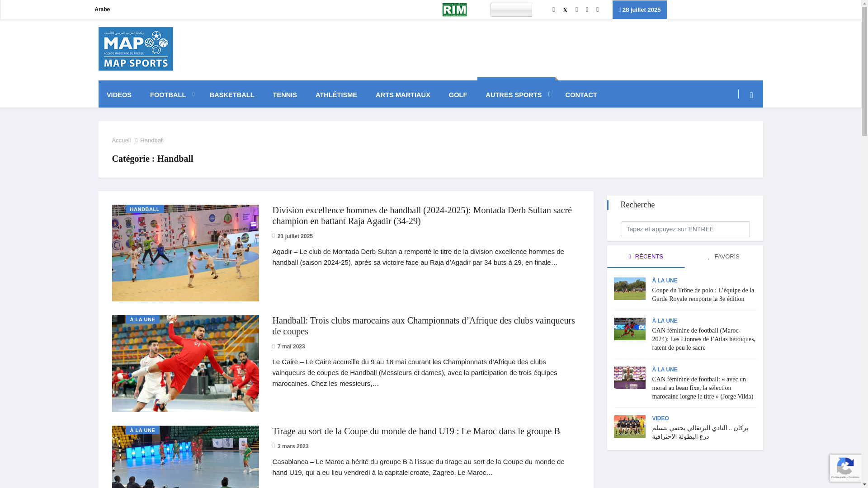Viewport: 868px width, 488px height.
Task: Click the 21 juillet 2025 article date
Action: 295,236
